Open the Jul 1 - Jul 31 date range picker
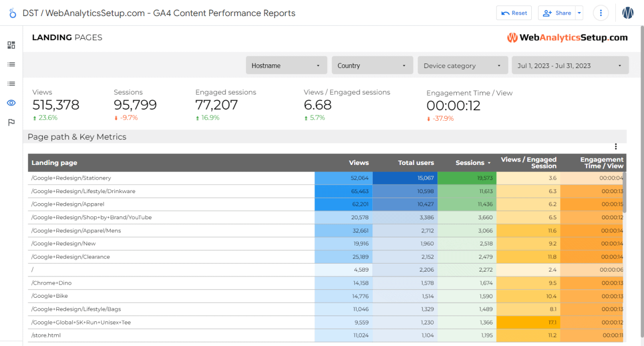 tap(570, 65)
